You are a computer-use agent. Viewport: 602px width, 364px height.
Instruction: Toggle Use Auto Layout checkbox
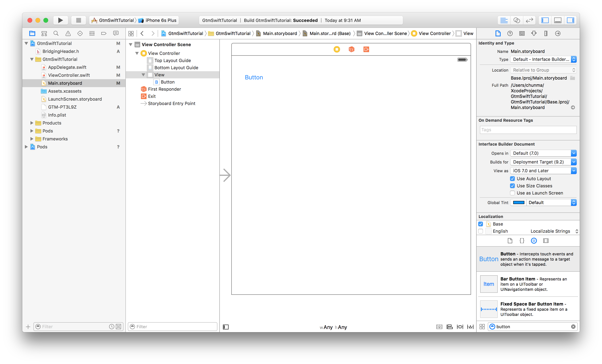[512, 178]
